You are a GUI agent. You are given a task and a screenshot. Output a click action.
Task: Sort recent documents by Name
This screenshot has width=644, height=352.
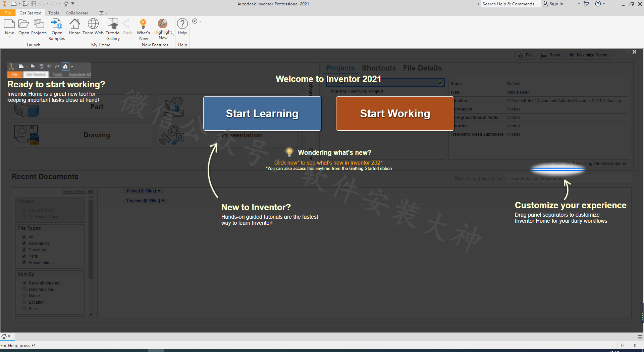24,296
